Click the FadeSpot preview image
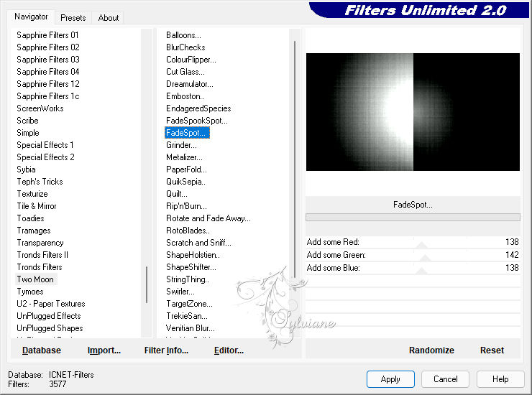The image size is (532, 395). click(413, 112)
